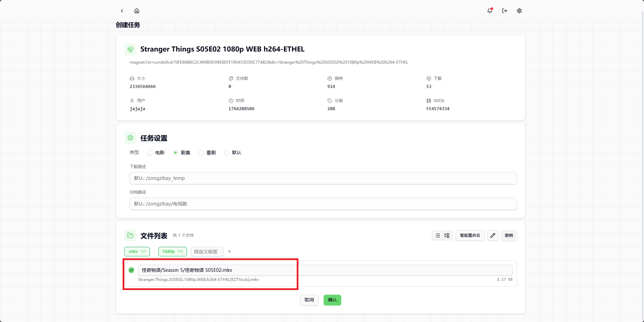This screenshot has height=322, width=644.
Task: Open the home page icon
Action: (137, 11)
